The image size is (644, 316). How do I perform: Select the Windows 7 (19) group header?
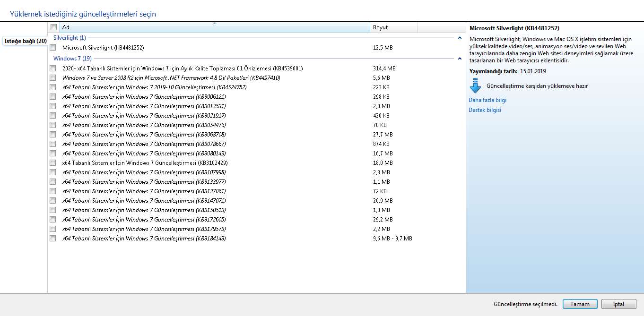pos(72,59)
